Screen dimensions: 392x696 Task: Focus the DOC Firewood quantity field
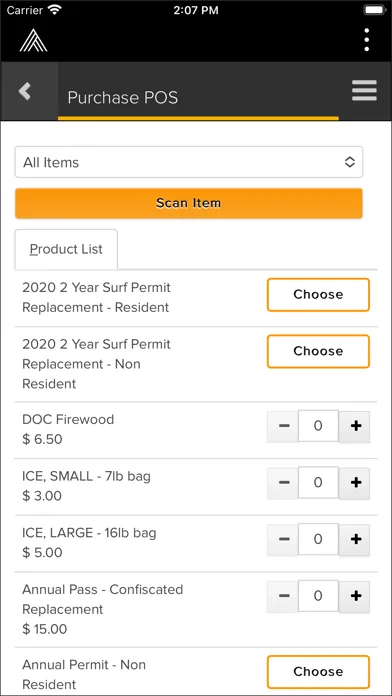point(318,426)
